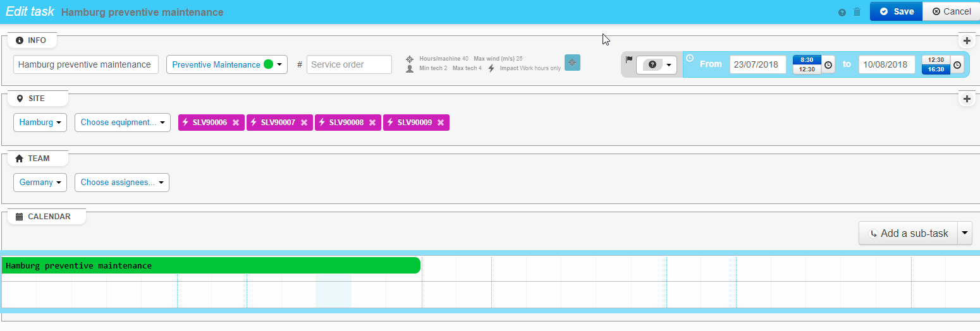The height and width of the screenshot is (331, 980).
Task: Click the Save button
Action: pos(896,11)
